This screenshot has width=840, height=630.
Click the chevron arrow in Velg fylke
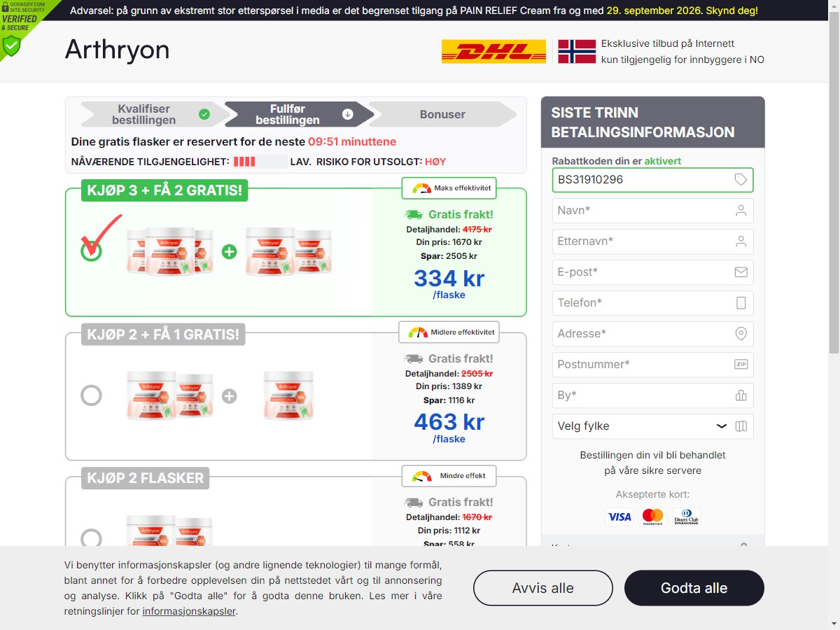(x=722, y=426)
